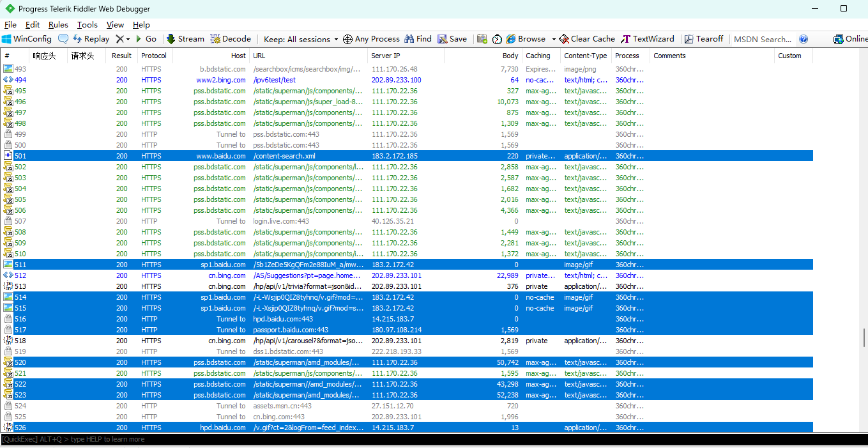This screenshot has height=448, width=868.
Task: Click the Tearoff toolbar button
Action: [704, 39]
